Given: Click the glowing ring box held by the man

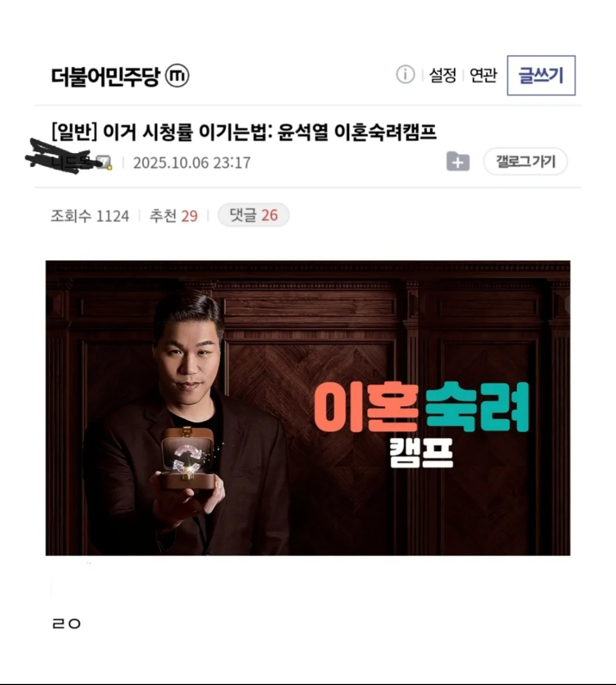Looking at the screenshot, I should point(187,459).
